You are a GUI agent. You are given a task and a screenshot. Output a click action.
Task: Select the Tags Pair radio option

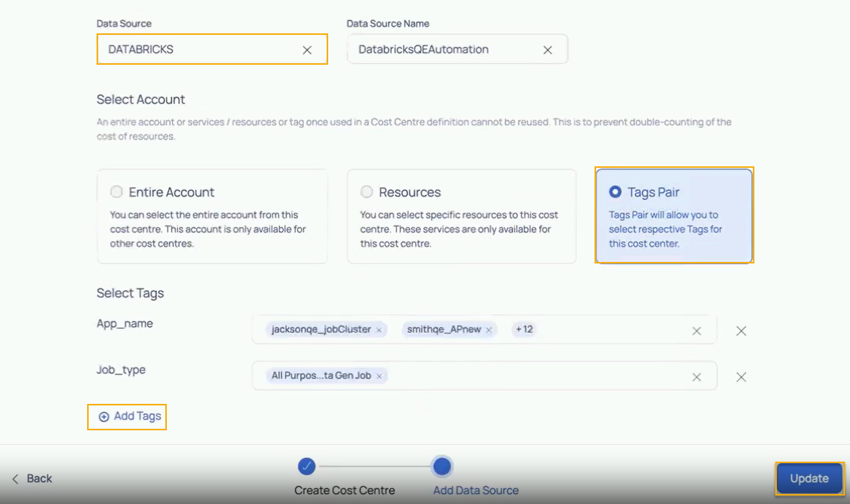615,192
